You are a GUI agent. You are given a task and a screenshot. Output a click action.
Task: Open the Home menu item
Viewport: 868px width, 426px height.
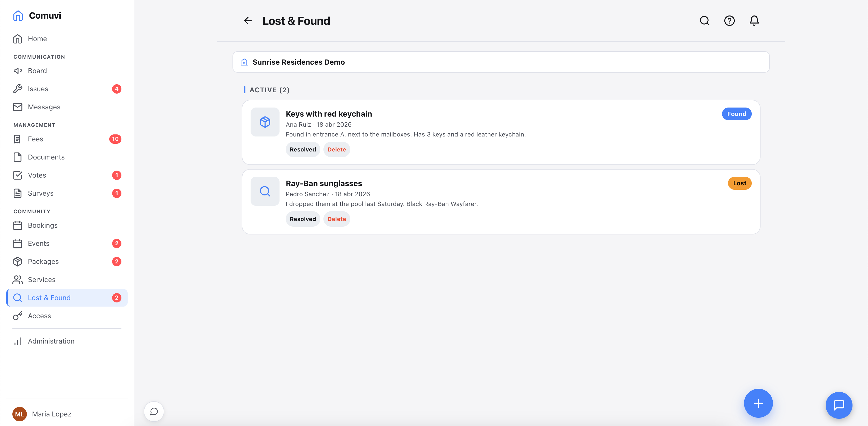[67, 39]
